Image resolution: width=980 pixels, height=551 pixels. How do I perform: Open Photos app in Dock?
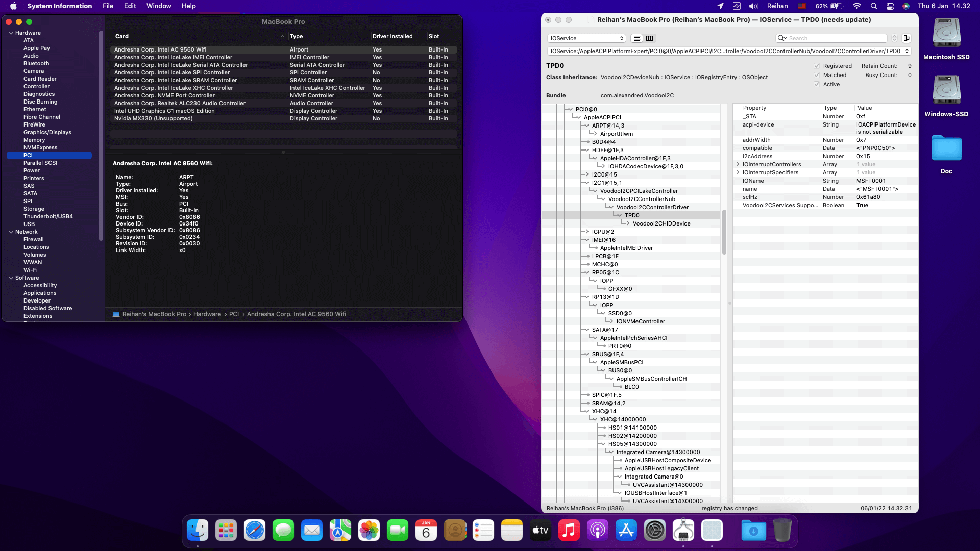[x=369, y=531]
